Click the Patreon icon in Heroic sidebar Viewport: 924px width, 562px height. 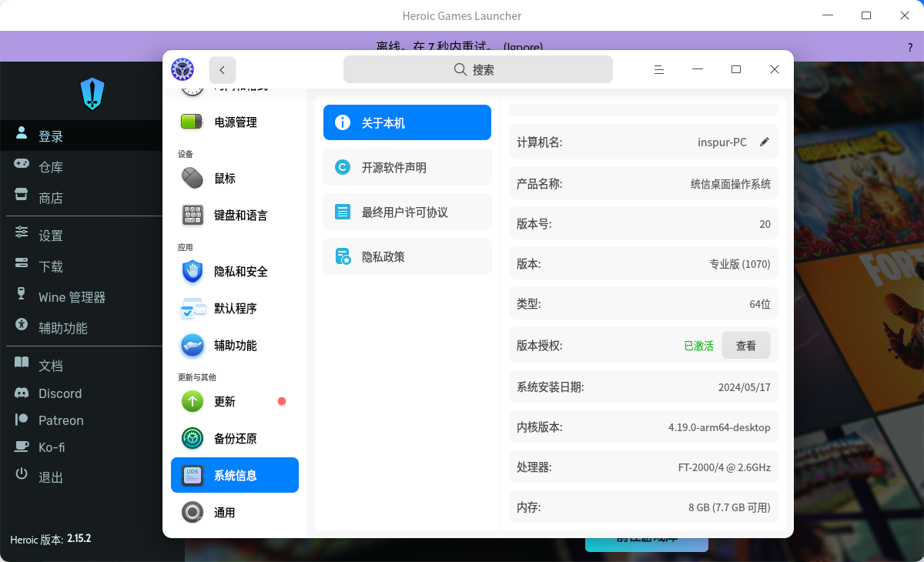coord(22,420)
